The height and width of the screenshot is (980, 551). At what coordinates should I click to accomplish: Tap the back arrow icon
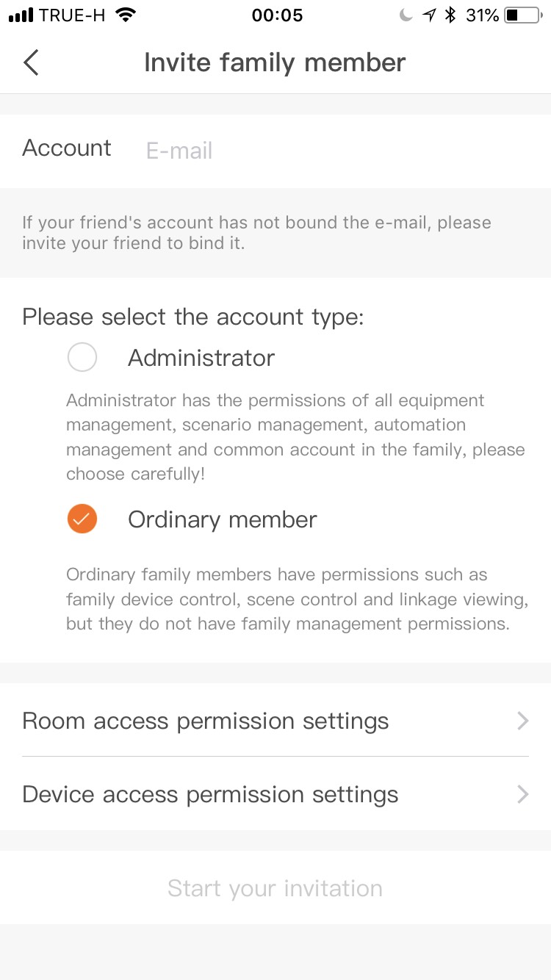click(x=31, y=62)
